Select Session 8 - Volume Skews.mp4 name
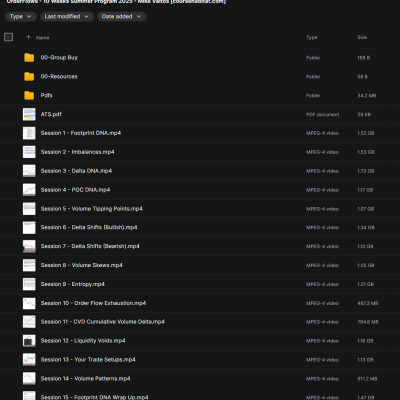400x400 pixels. click(82, 265)
